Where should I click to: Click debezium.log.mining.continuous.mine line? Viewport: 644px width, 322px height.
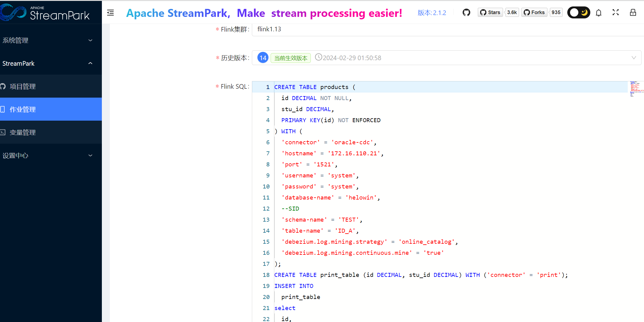pyautogui.click(x=363, y=253)
